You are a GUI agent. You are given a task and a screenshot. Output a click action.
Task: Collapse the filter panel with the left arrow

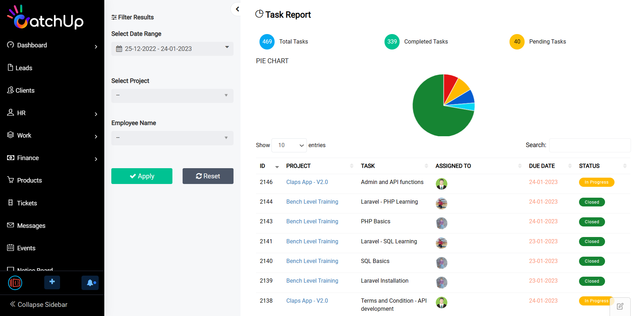237,9
